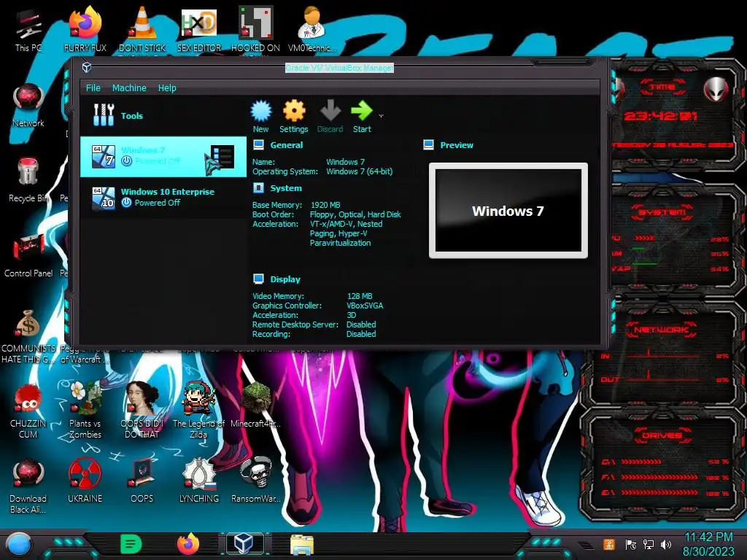Click the volume speaker tray icon
This screenshot has width=747, height=560.
tap(666, 544)
